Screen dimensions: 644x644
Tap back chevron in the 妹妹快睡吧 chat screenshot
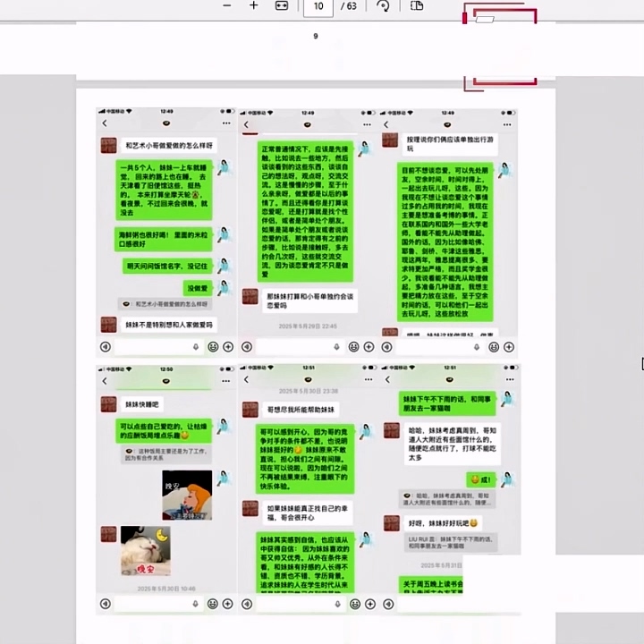105,381
